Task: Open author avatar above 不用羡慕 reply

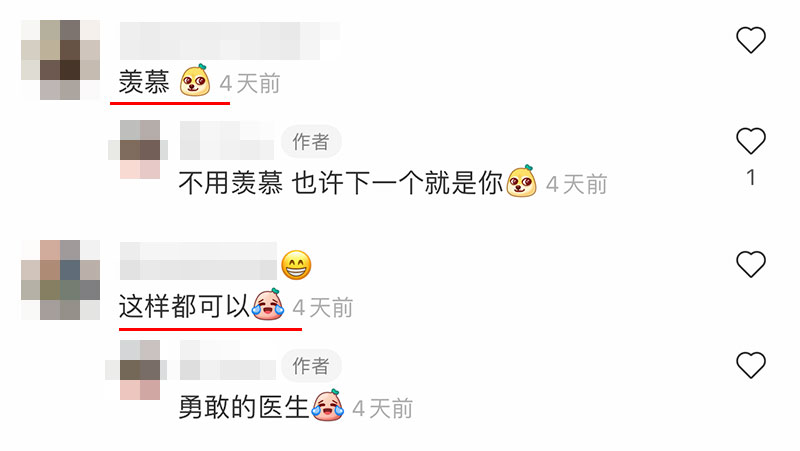Action: [140, 149]
